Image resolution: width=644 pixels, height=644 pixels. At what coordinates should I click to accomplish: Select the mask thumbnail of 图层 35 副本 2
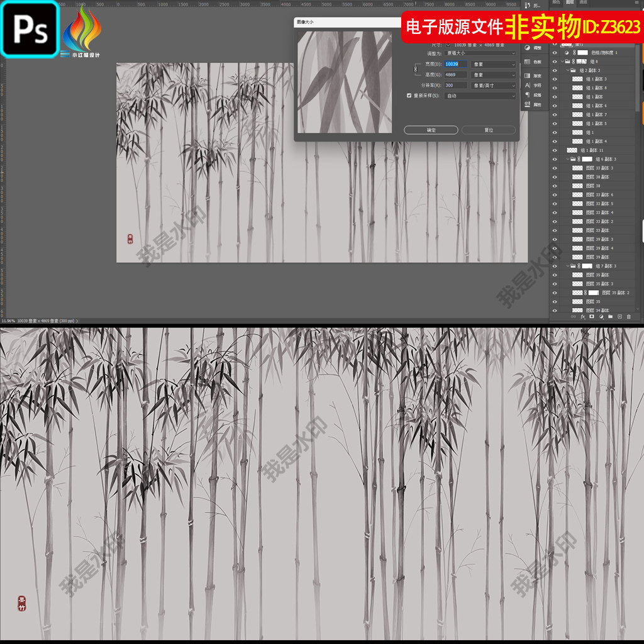pos(594,293)
